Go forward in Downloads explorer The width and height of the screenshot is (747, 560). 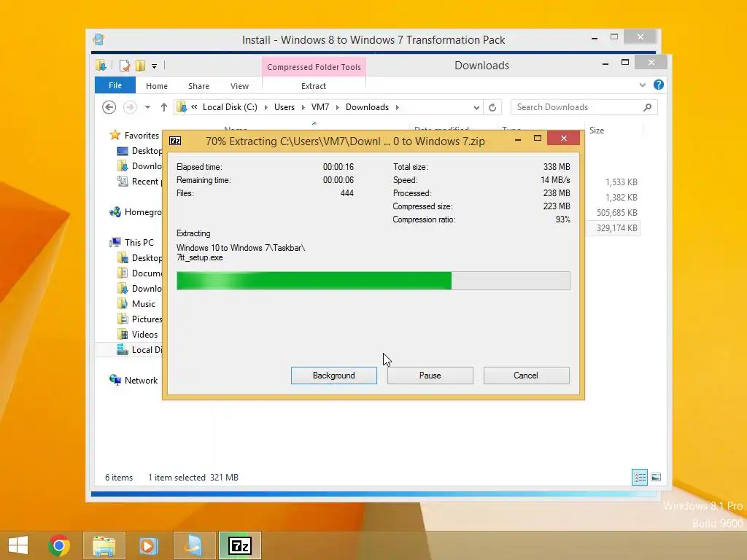(130, 107)
